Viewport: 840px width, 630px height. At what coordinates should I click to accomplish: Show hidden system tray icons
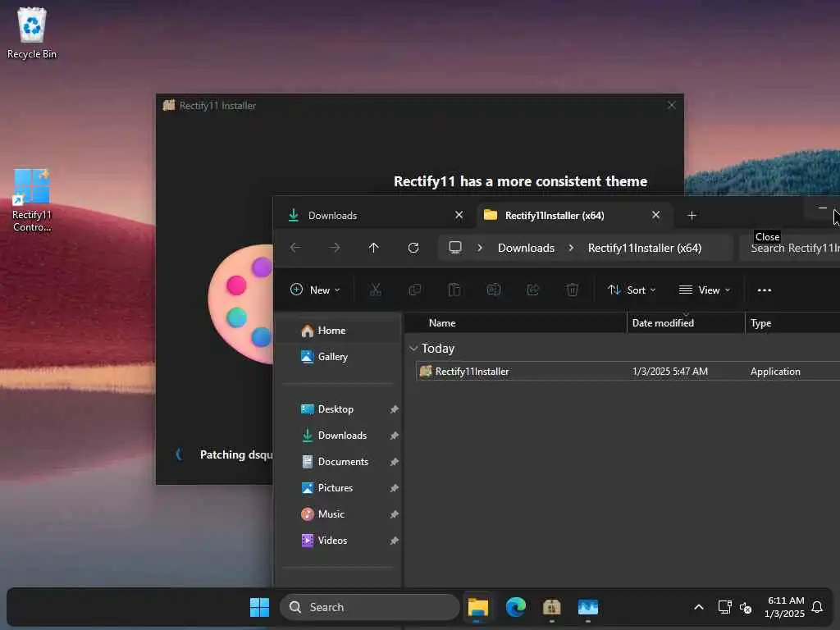coord(699,607)
